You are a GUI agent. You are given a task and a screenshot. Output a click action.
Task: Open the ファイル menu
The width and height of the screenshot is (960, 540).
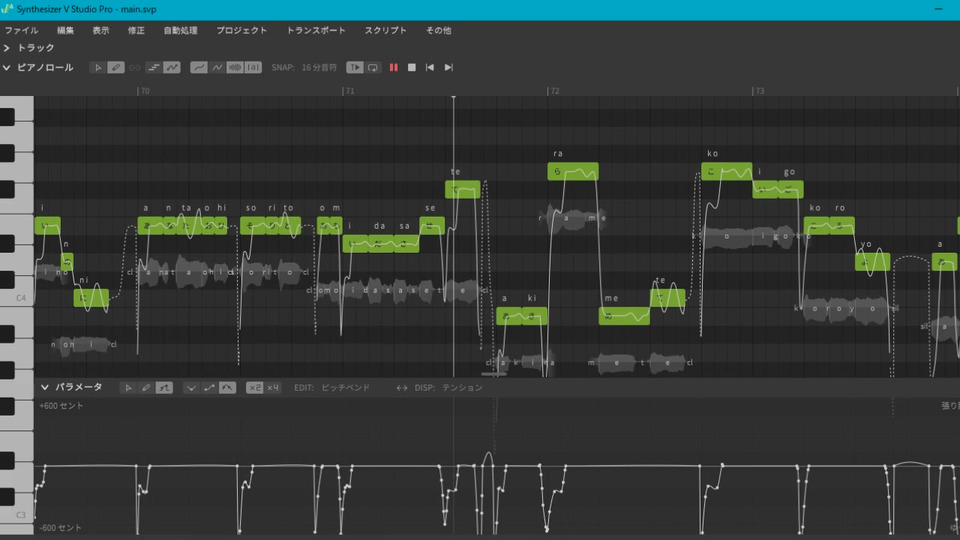click(21, 30)
